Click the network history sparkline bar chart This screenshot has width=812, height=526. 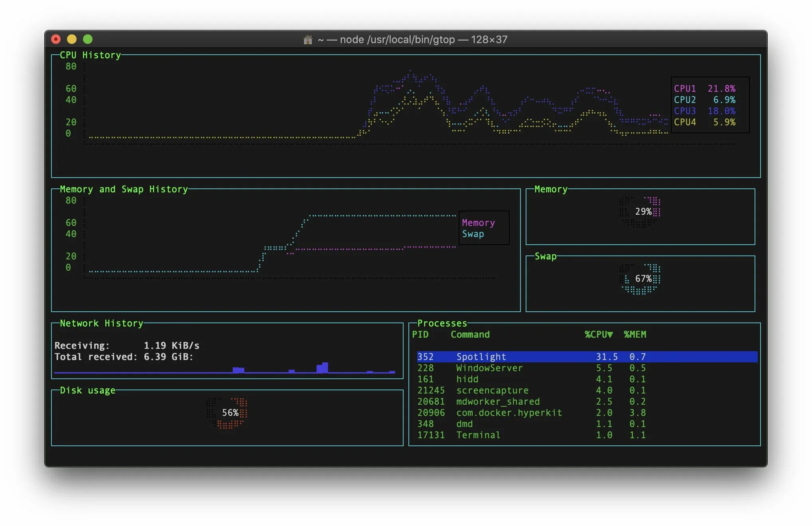click(x=225, y=369)
